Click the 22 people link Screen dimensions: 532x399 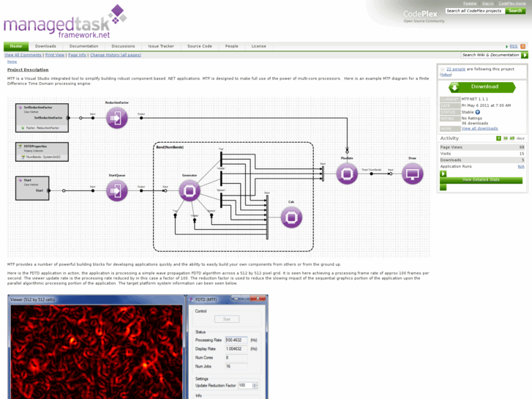[x=456, y=69]
